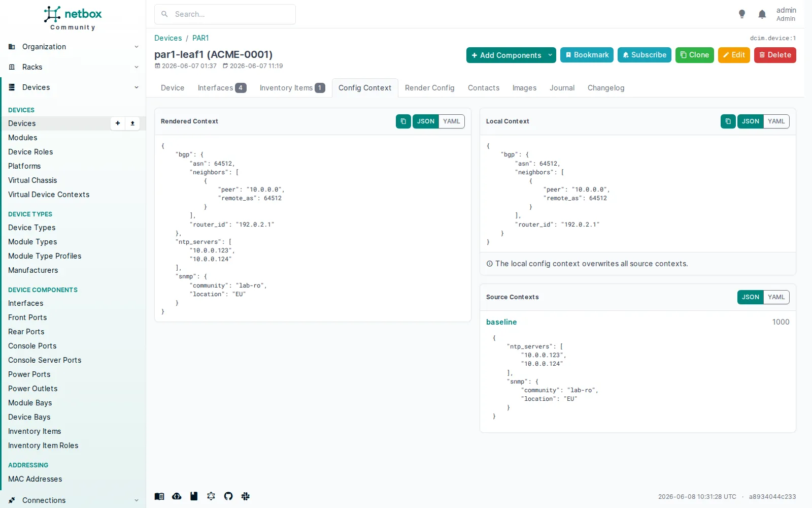Open the Interfaces tab
The image size is (812, 508).
(x=222, y=88)
